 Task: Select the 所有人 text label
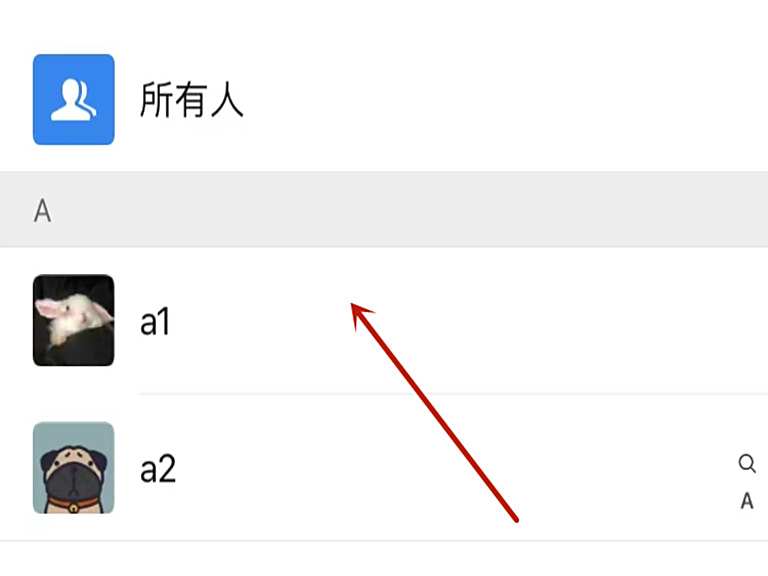pos(191,100)
